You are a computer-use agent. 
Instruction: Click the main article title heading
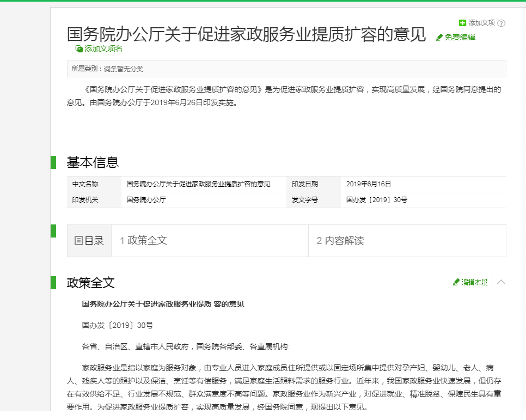tap(246, 34)
